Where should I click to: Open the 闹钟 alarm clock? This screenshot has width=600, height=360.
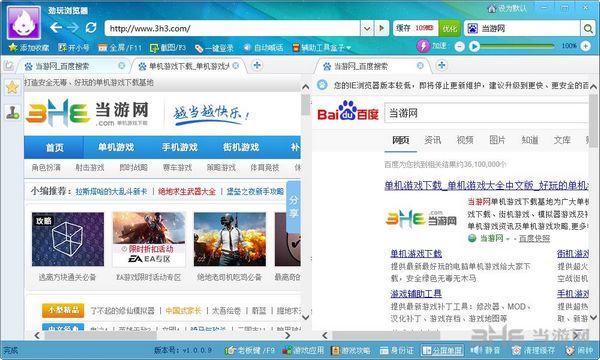580,350
